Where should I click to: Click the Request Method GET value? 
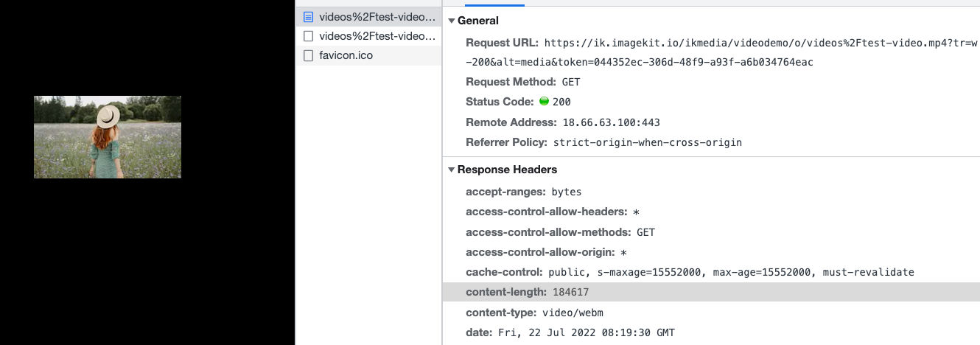571,82
